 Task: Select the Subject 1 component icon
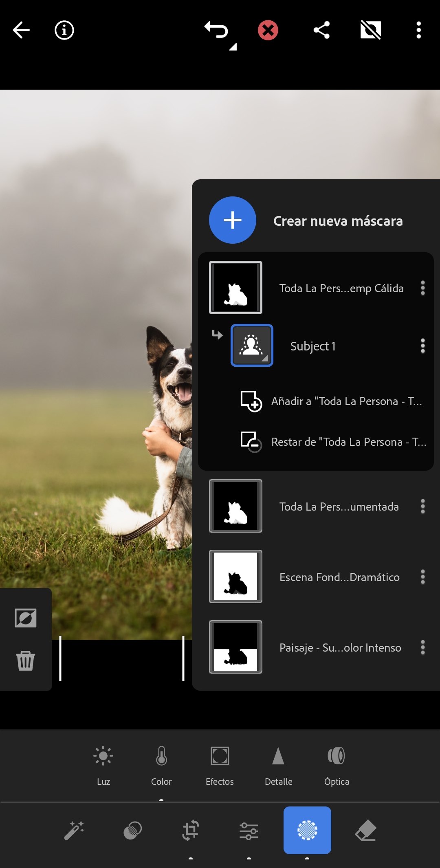[252, 346]
